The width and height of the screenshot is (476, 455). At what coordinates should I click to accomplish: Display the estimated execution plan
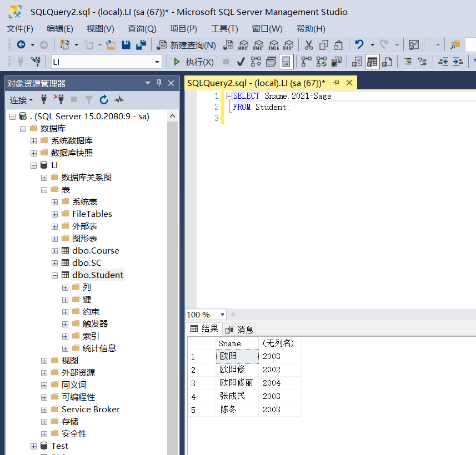click(x=256, y=62)
